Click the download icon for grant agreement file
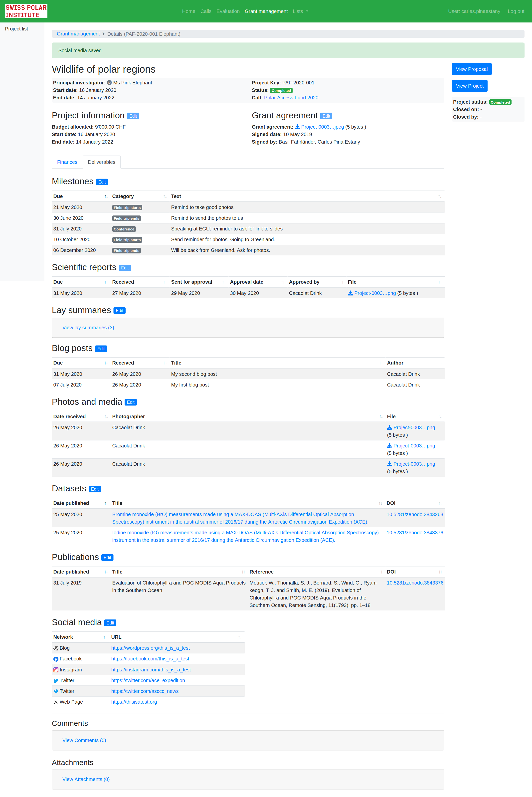 pos(297,127)
